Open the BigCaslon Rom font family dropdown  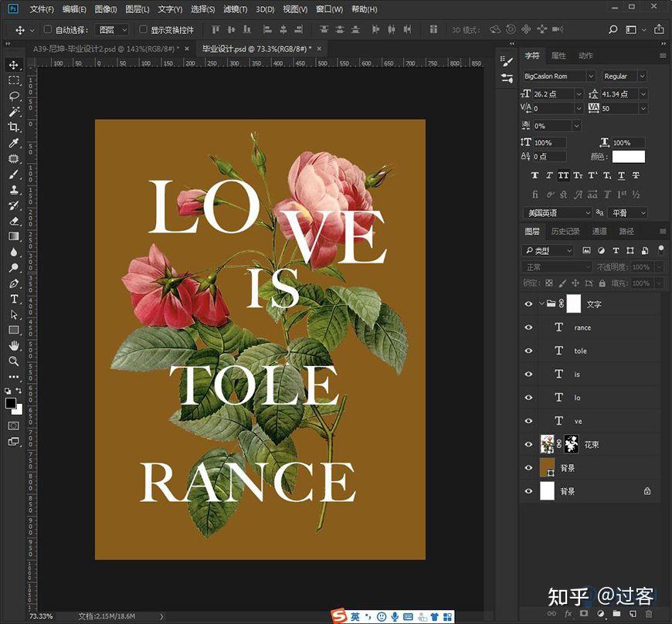click(591, 76)
